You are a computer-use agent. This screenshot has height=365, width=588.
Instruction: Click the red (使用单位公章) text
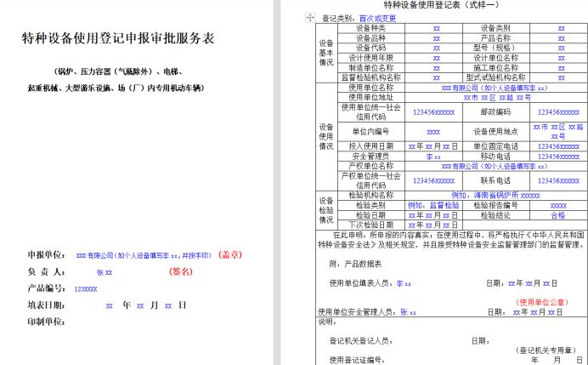click(542, 302)
